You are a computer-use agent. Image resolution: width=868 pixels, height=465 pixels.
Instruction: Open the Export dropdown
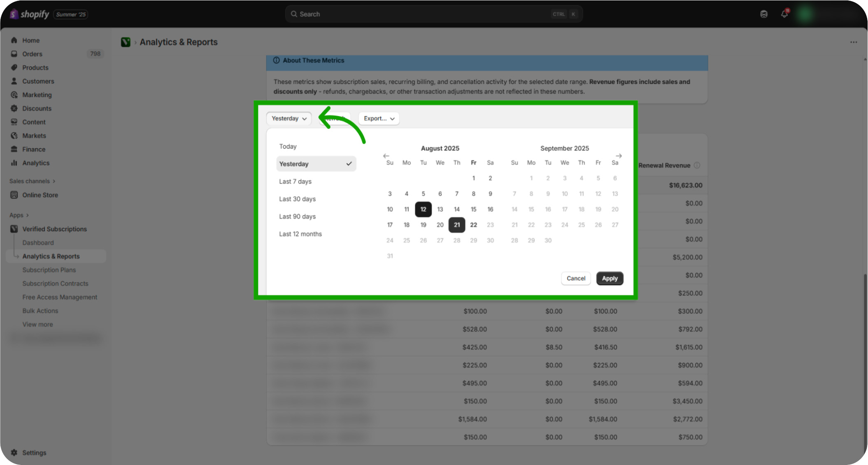379,119
